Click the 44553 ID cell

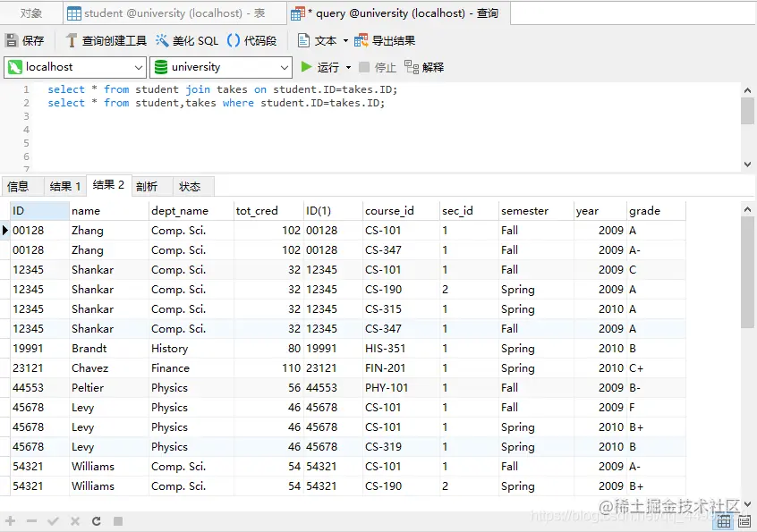(39, 388)
